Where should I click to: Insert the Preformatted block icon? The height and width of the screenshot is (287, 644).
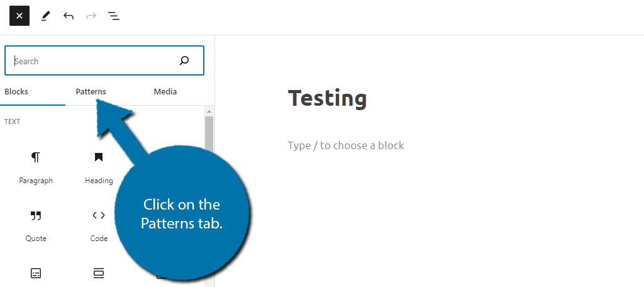36,273
